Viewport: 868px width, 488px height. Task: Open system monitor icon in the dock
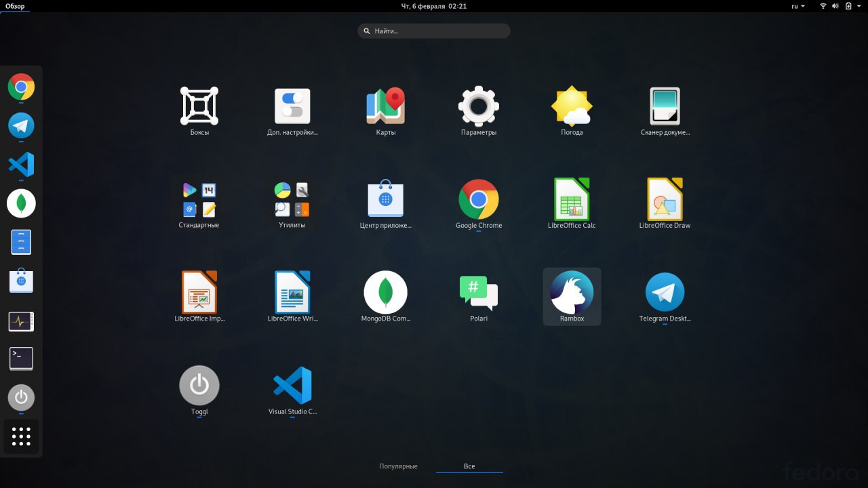pos(21,321)
